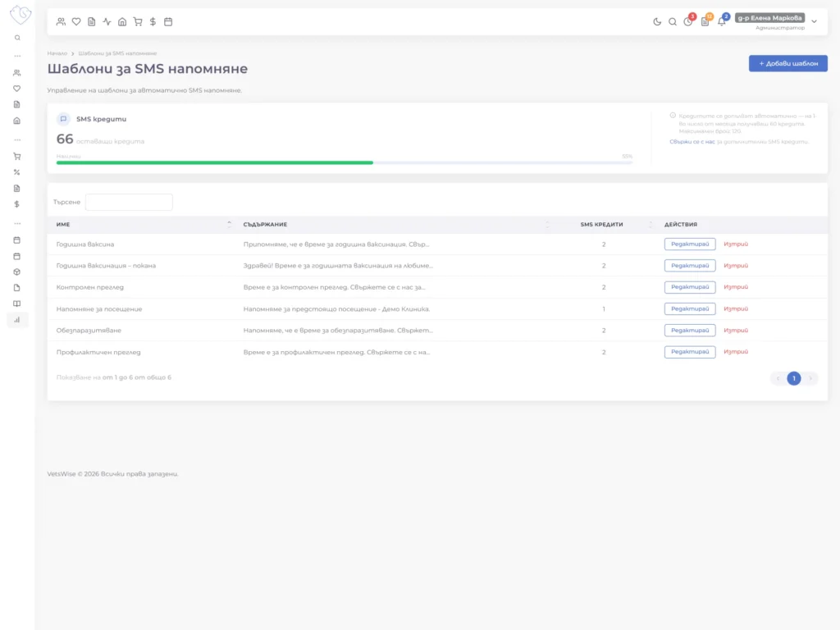Viewport: 840px width, 630px height.
Task: Go to the next page of the table
Action: point(810,378)
